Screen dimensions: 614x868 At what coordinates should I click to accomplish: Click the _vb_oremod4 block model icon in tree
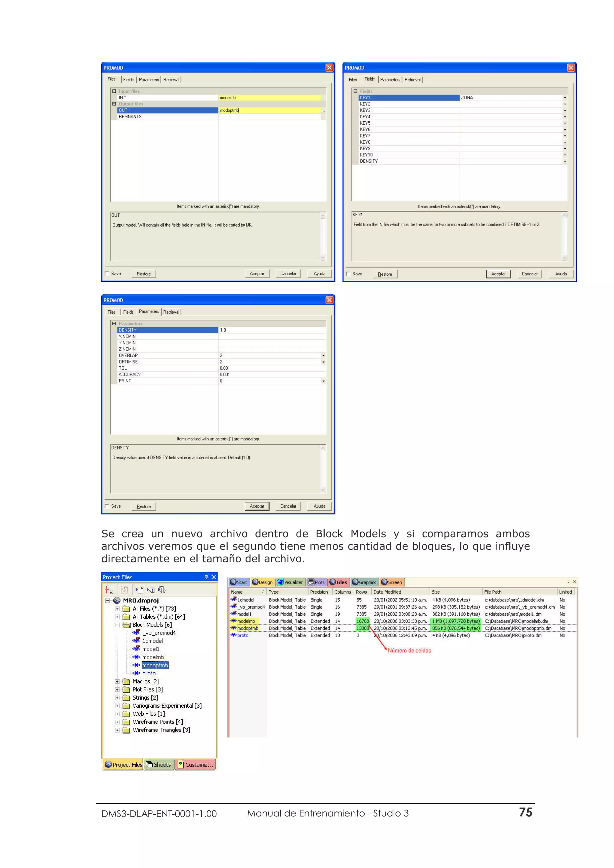[136, 632]
